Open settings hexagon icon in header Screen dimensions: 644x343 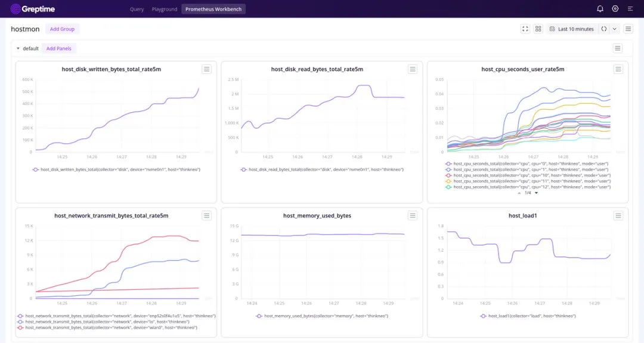point(615,9)
